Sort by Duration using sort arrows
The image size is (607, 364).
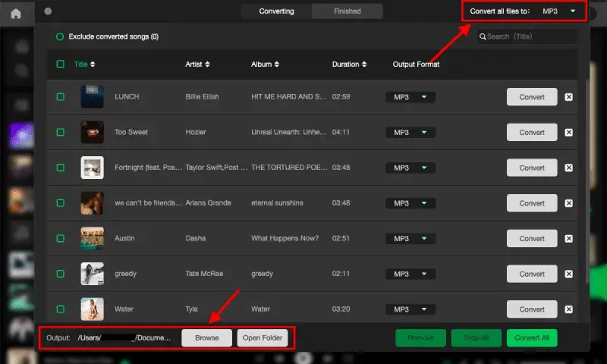[364, 64]
